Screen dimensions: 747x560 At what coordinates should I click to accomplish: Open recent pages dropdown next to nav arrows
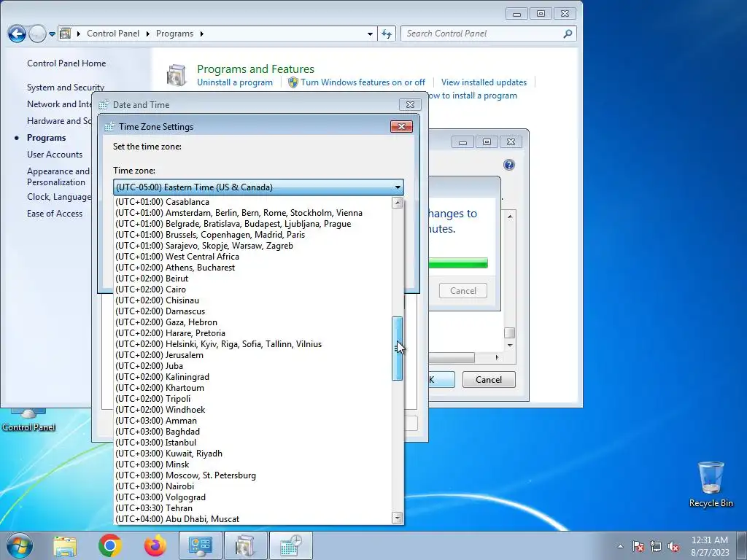(52, 34)
